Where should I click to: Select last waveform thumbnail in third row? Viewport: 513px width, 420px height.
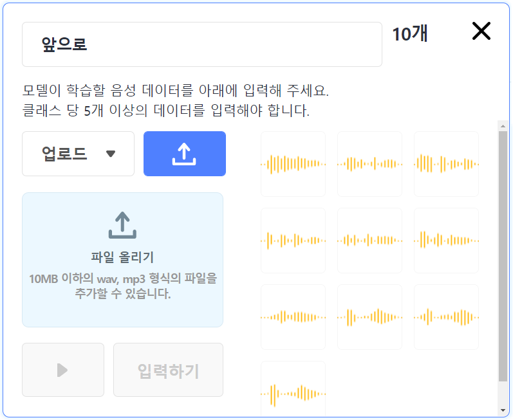[x=446, y=317]
